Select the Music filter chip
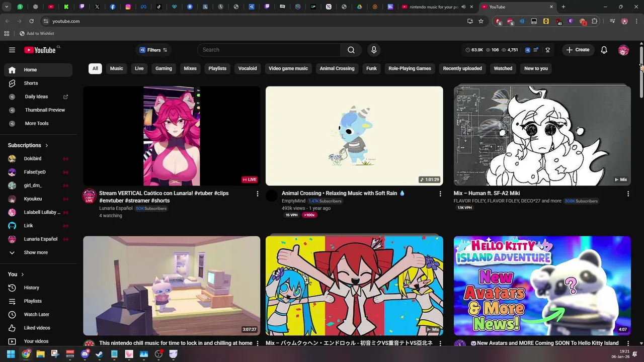Image resolution: width=644 pixels, height=362 pixels. point(117,68)
